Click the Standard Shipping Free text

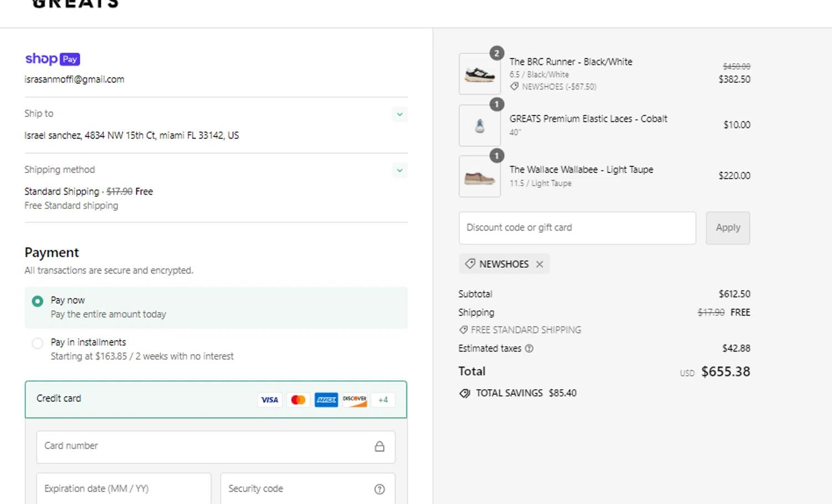click(89, 191)
